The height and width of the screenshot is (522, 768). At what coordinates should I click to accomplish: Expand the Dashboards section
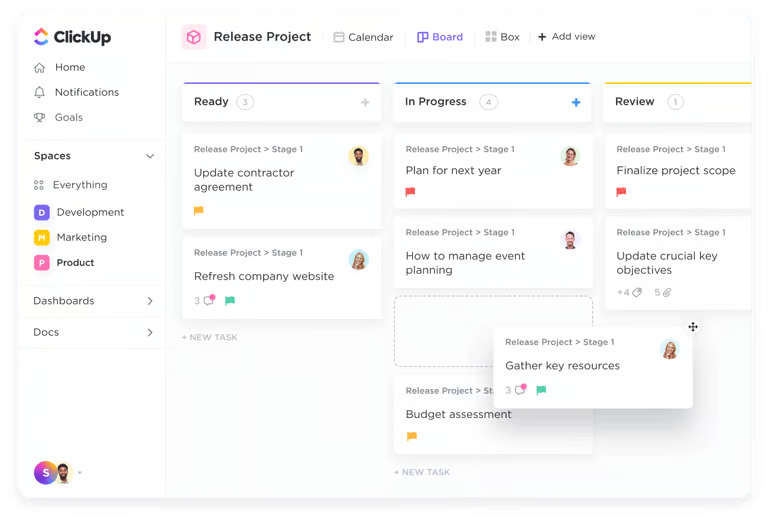[x=150, y=301]
